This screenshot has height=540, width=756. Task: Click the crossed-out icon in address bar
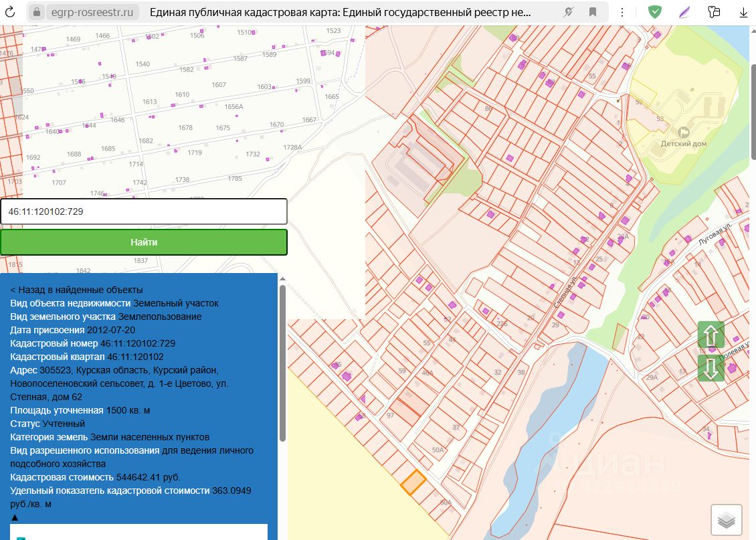[568, 12]
